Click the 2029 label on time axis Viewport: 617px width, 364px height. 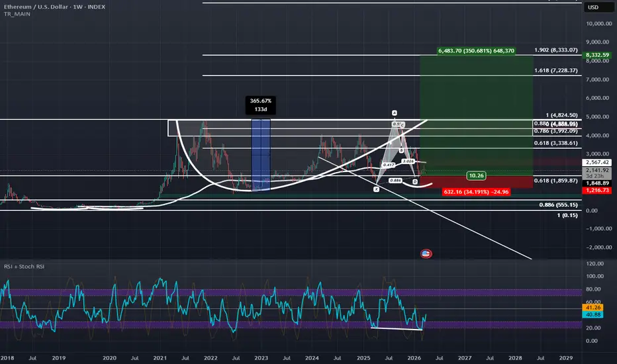(566, 358)
